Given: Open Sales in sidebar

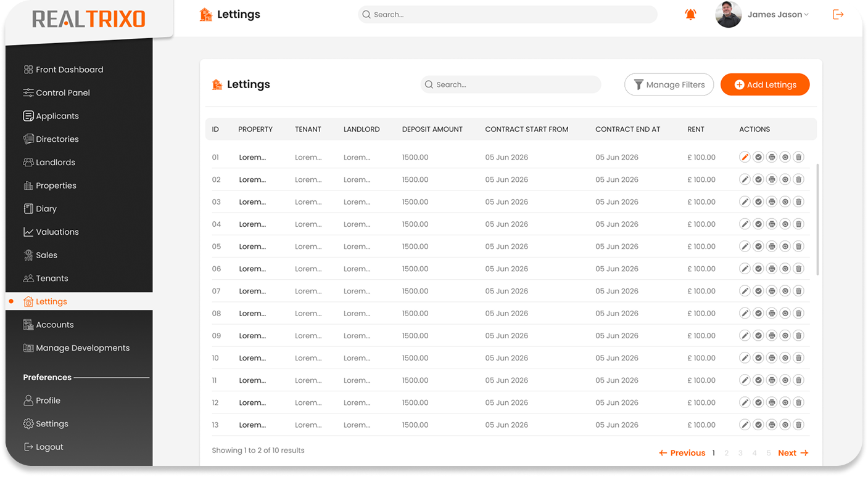Looking at the screenshot, I should [x=40, y=255].
